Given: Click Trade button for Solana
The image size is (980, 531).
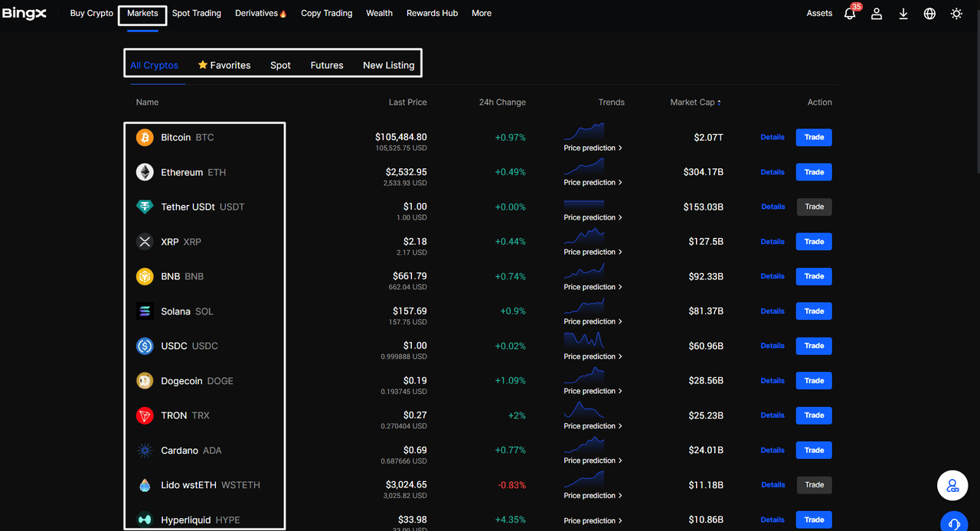Looking at the screenshot, I should (814, 311).
